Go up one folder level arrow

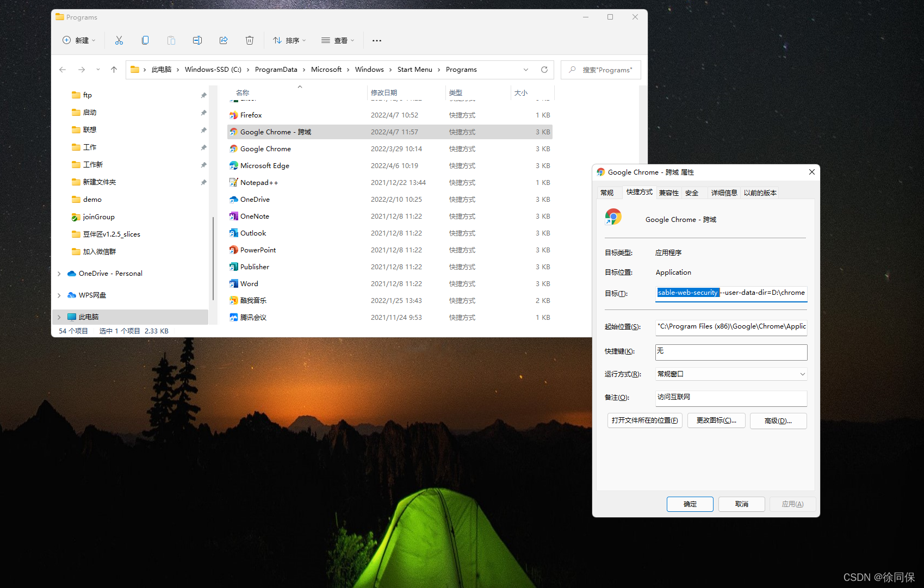point(114,70)
